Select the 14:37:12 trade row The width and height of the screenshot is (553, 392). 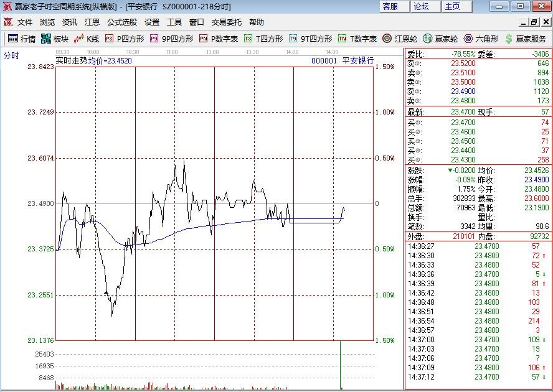point(477,377)
